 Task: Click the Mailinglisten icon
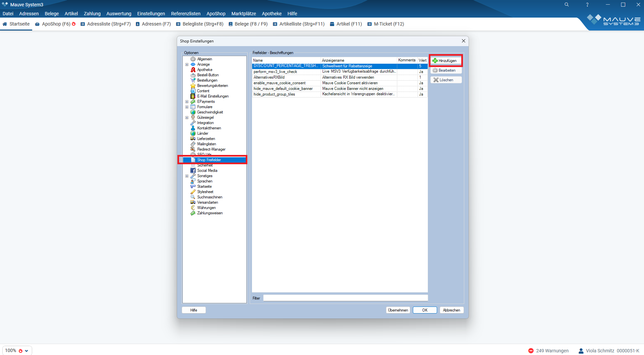click(x=193, y=144)
